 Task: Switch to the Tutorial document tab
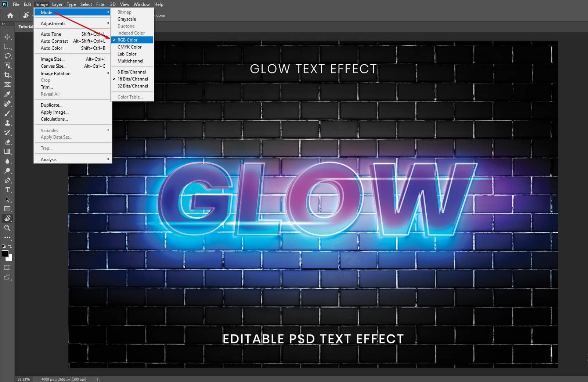[26, 26]
